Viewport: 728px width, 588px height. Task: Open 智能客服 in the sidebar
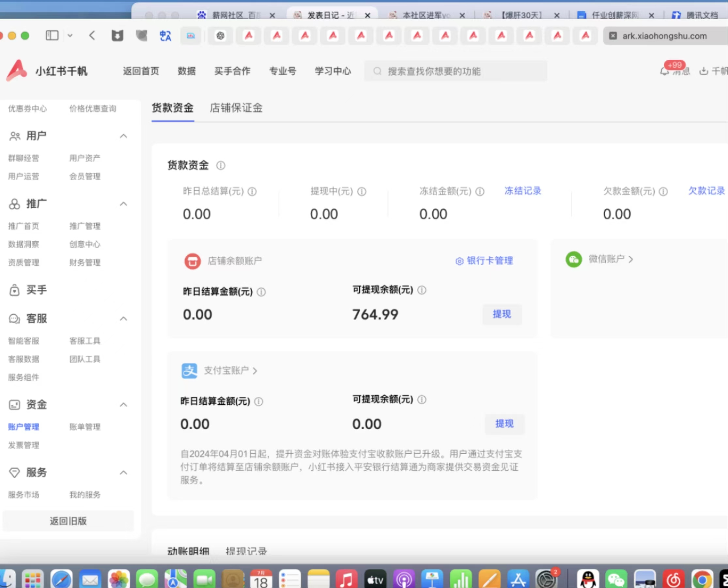(x=24, y=341)
